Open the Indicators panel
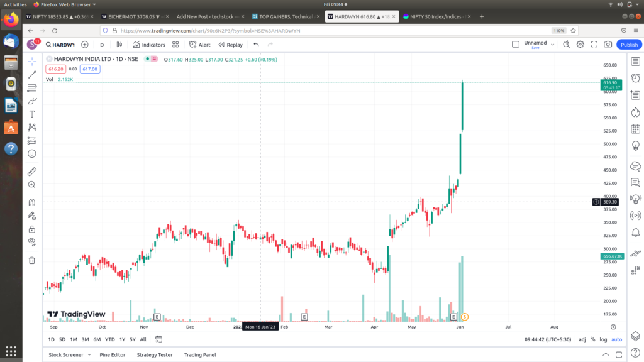644x362 pixels. click(149, 45)
